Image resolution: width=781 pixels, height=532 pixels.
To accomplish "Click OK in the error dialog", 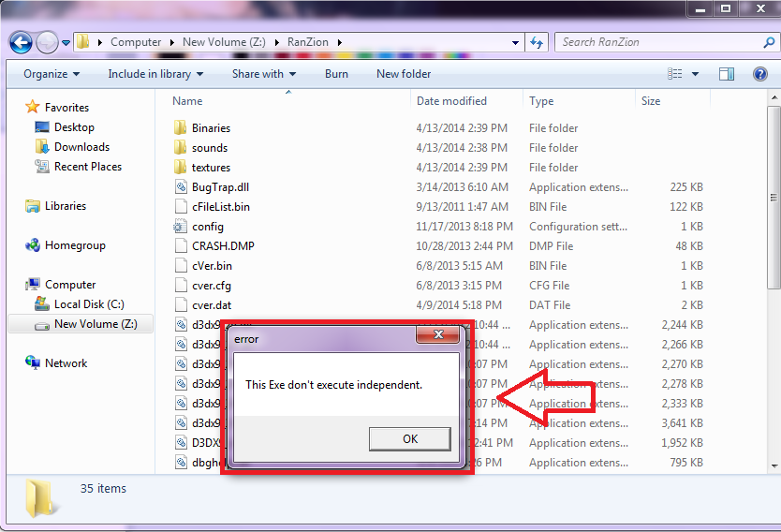I will pos(409,438).
